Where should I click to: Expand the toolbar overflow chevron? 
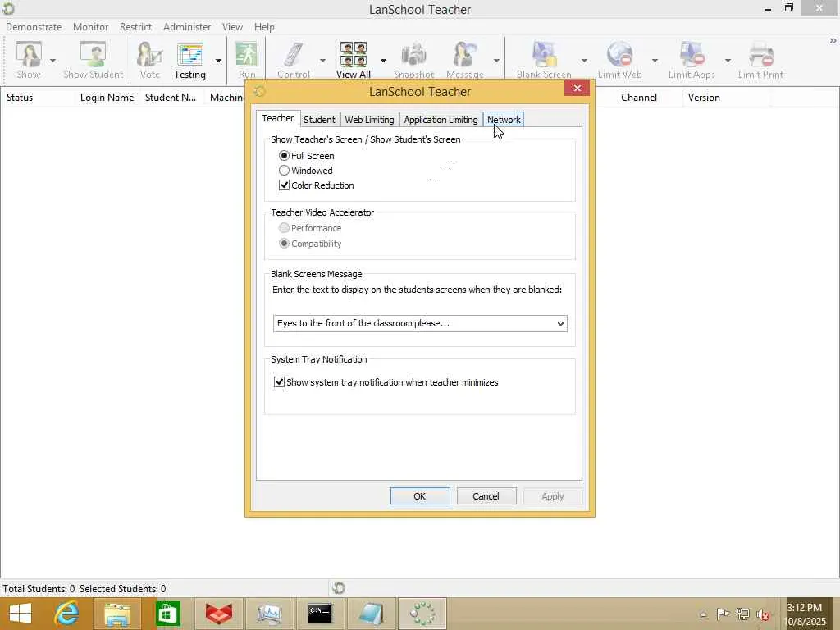[x=833, y=41]
